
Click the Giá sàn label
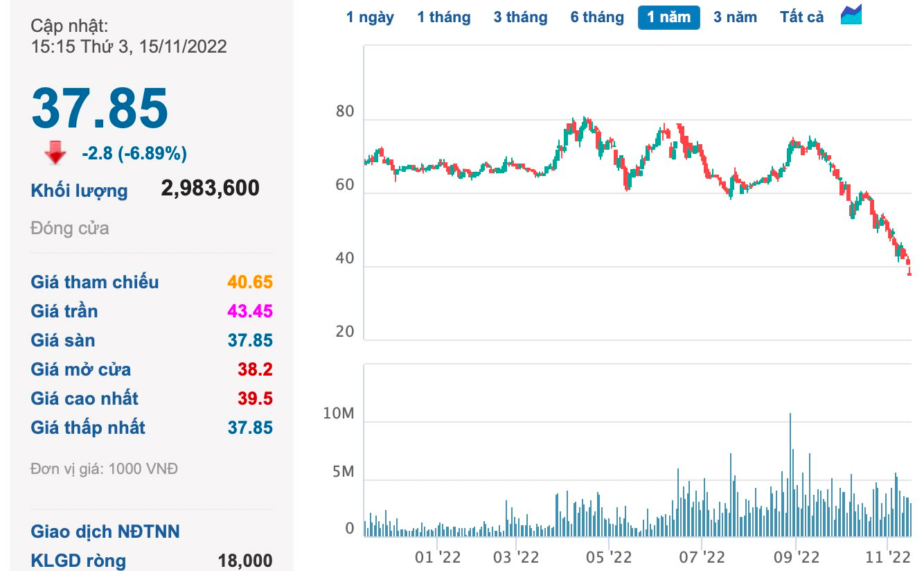[x=63, y=340]
